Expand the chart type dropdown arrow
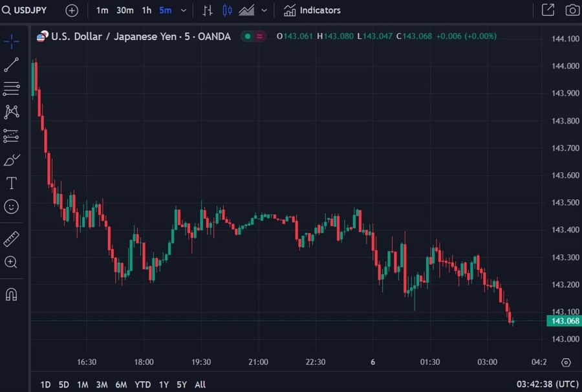Image resolution: width=582 pixels, height=392 pixels. coord(264,10)
